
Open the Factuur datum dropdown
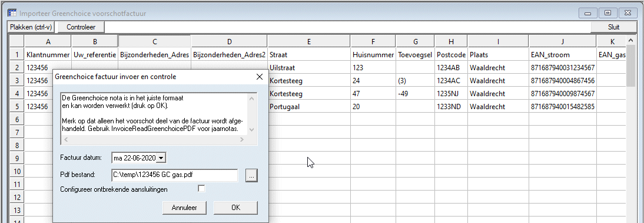pyautogui.click(x=161, y=158)
